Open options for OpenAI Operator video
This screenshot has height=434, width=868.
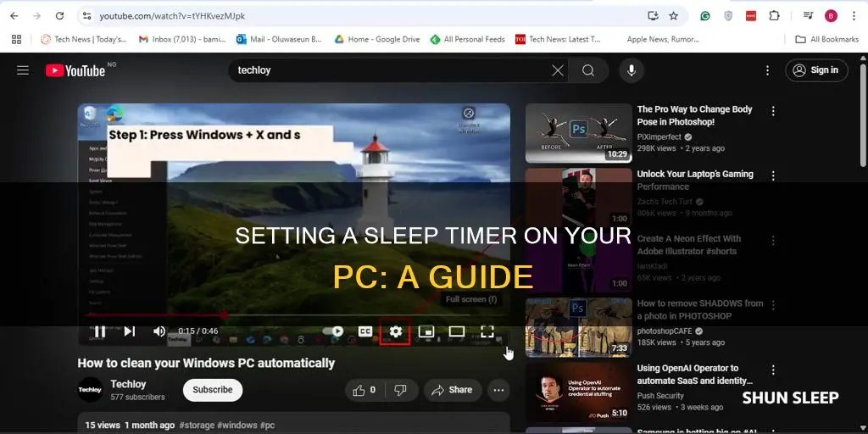773,370
